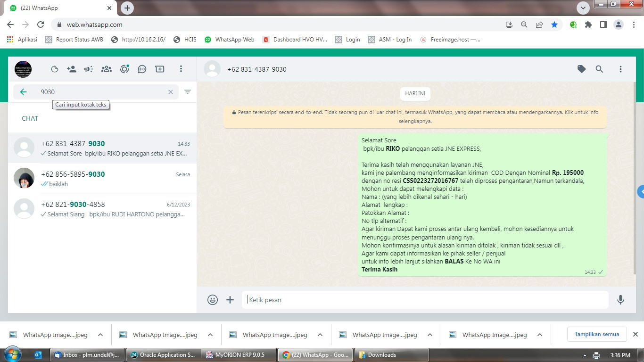Open the Communities group icon
The image size is (644, 362).
coord(107,69)
